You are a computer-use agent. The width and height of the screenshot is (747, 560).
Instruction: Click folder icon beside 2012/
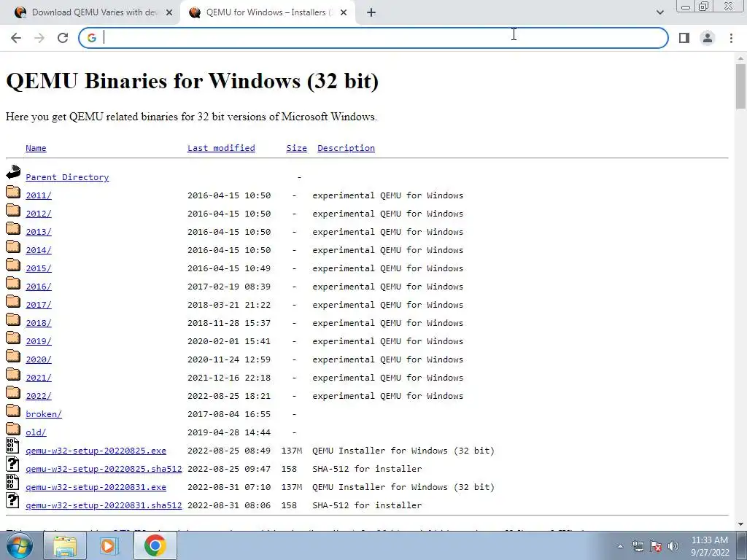coord(13,210)
